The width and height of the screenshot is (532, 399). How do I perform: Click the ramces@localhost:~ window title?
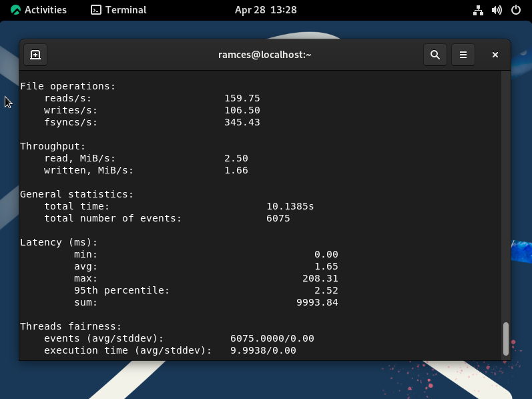click(264, 55)
